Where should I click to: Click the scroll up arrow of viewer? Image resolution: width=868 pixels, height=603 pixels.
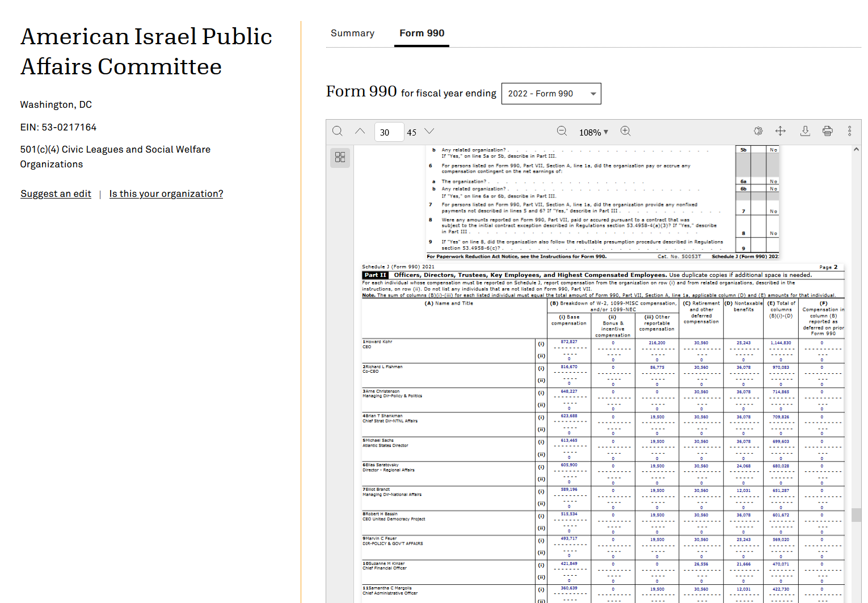point(856,150)
